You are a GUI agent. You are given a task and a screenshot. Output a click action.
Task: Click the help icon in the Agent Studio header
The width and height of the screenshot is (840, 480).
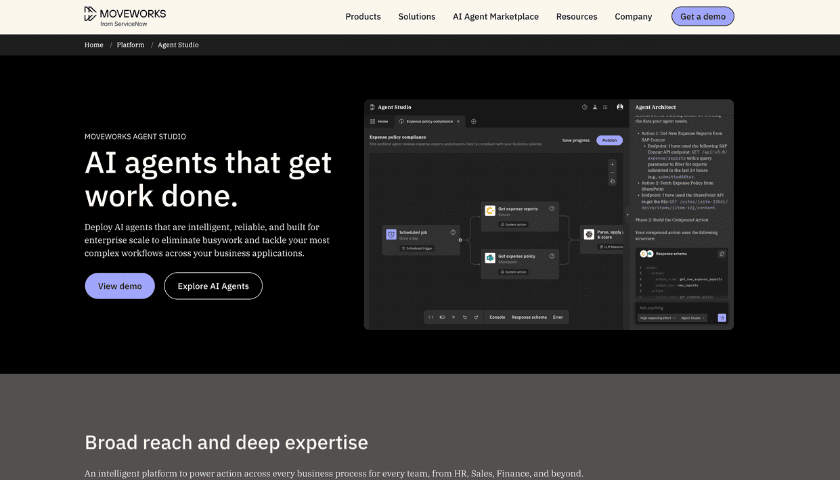[584, 107]
